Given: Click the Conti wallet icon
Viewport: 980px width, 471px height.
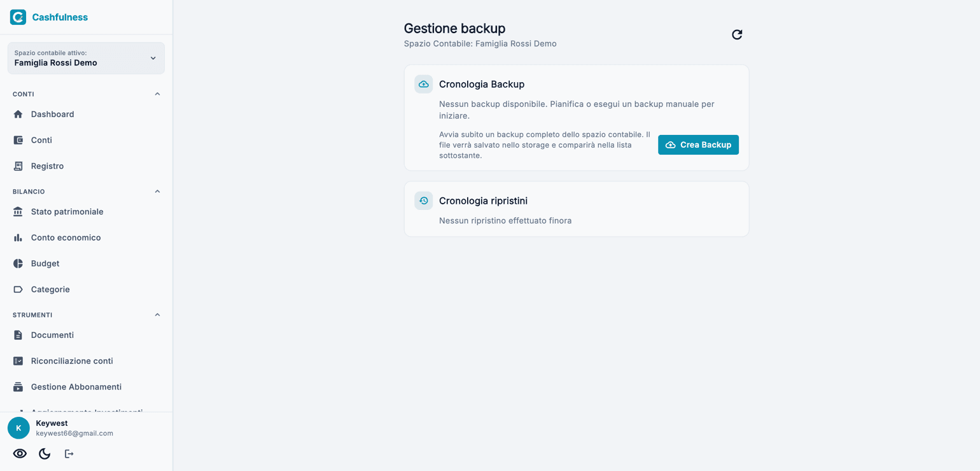Looking at the screenshot, I should point(18,140).
